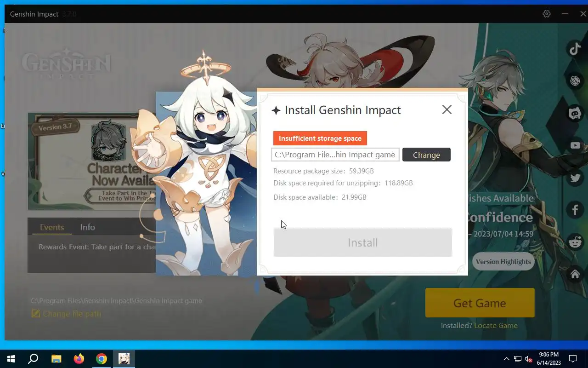The width and height of the screenshot is (588, 368).
Task: Open the Discord social link
Action: pos(575,113)
